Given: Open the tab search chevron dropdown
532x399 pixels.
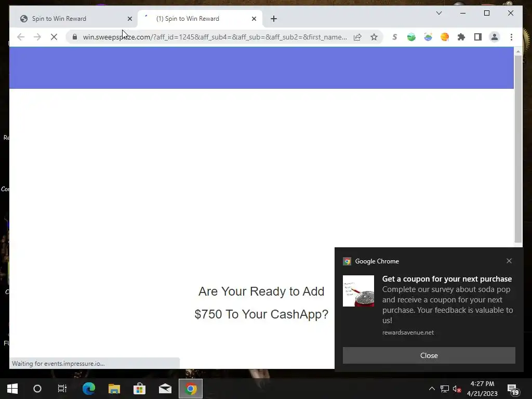Looking at the screenshot, I should pos(438,13).
